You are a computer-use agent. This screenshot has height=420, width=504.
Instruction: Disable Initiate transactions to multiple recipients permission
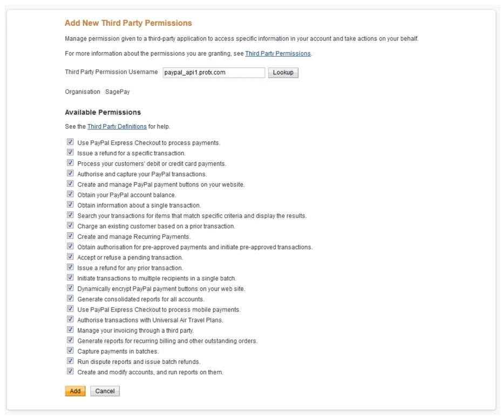[x=70, y=278]
